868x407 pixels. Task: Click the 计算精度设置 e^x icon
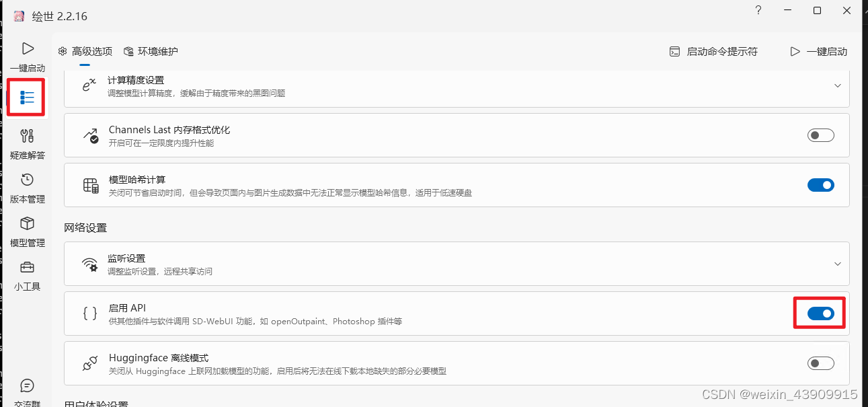[89, 85]
